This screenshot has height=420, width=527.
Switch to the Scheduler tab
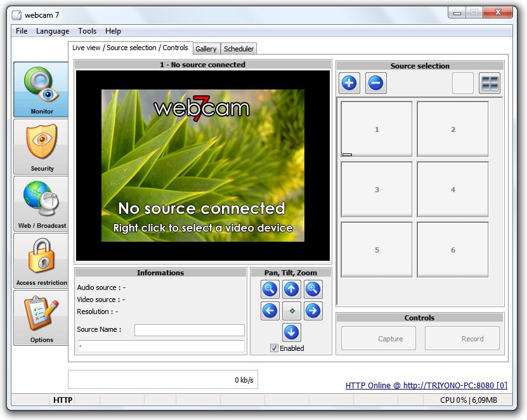[x=238, y=49]
